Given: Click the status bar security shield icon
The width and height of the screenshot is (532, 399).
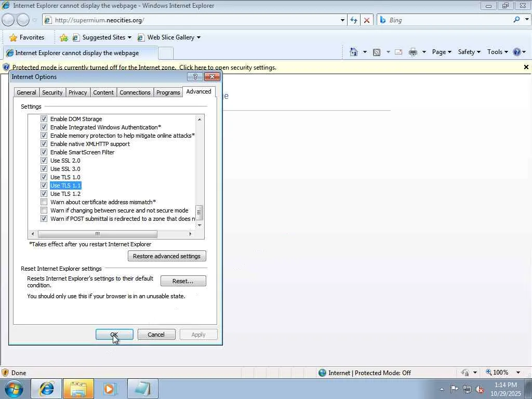Looking at the screenshot, I should pos(5,373).
